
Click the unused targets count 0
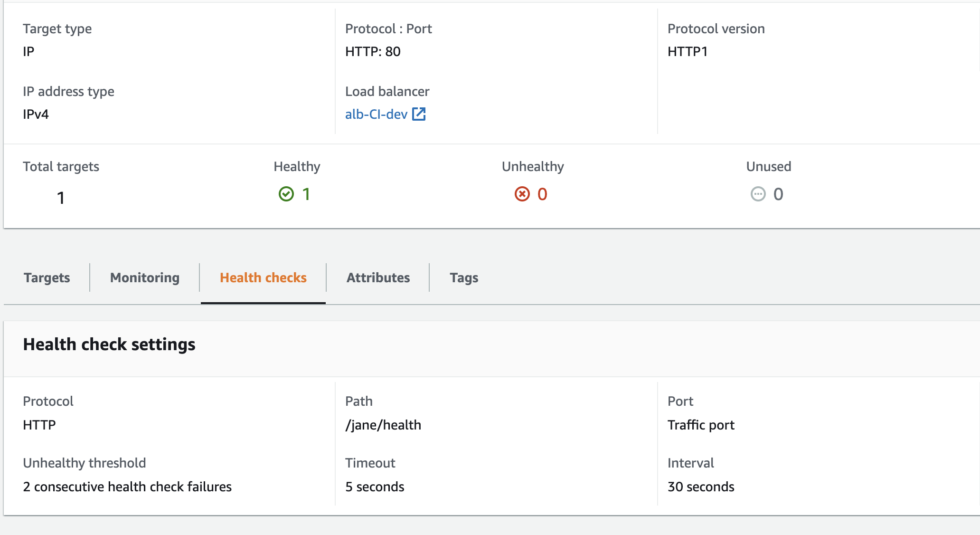click(778, 194)
